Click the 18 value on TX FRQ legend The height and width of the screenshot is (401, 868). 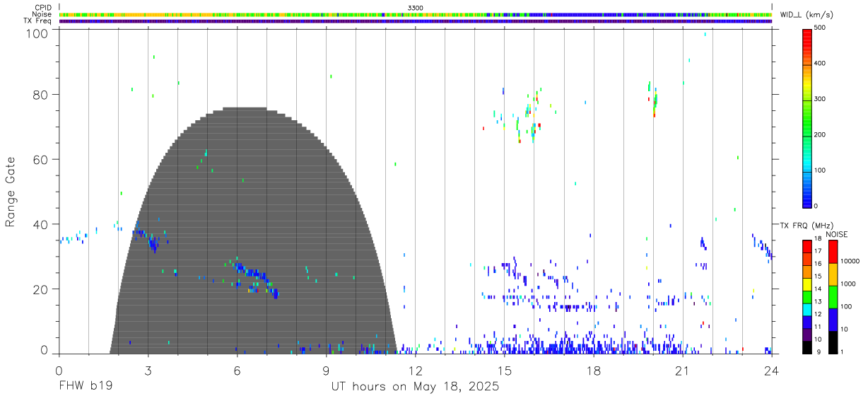click(818, 239)
